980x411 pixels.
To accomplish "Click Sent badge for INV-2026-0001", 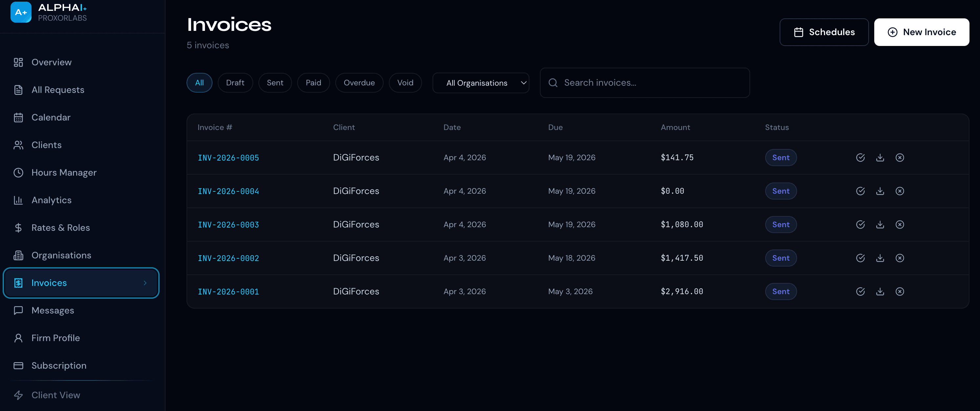I will [x=781, y=291].
